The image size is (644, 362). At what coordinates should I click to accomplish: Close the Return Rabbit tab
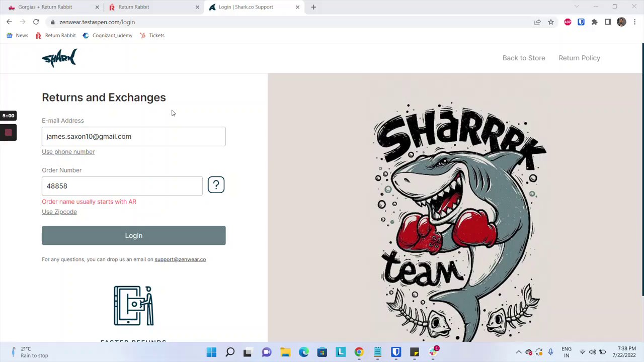[197, 7]
